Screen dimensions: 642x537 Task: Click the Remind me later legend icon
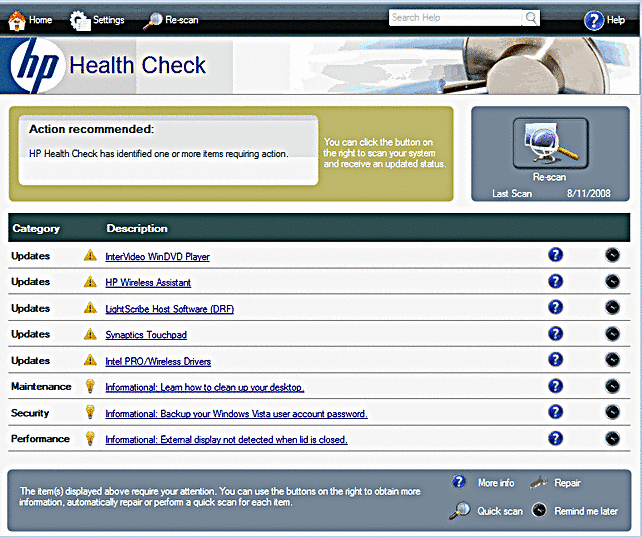click(539, 510)
